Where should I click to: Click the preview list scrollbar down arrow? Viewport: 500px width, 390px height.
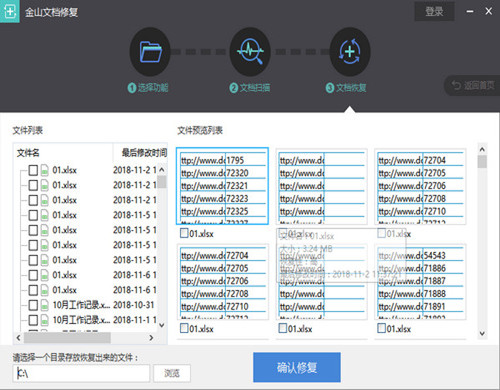click(482, 333)
